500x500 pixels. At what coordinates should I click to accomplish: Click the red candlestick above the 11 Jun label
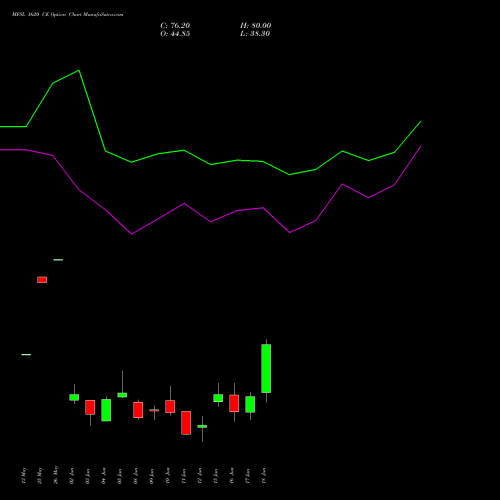coord(186,423)
